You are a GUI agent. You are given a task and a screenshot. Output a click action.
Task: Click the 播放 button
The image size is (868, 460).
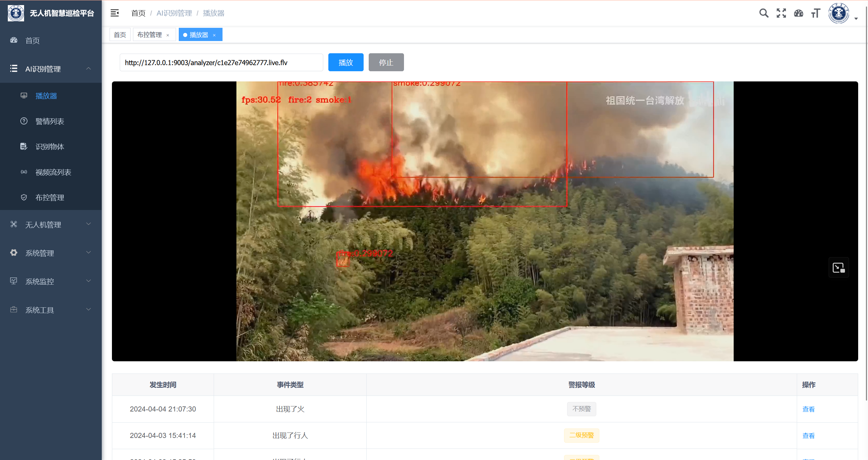tap(346, 62)
